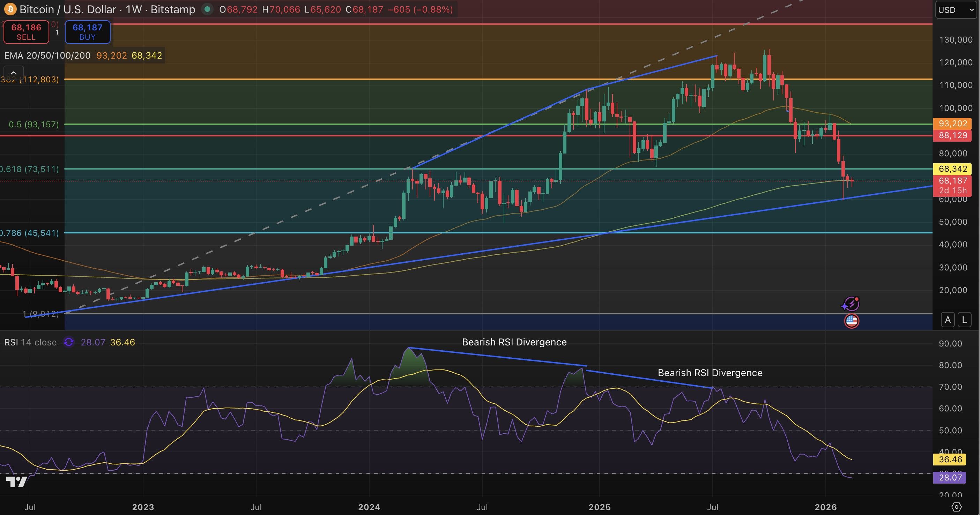Screen dimensions: 980x515
Task: Open chart settings hexagon gear icon
Action: click(956, 507)
